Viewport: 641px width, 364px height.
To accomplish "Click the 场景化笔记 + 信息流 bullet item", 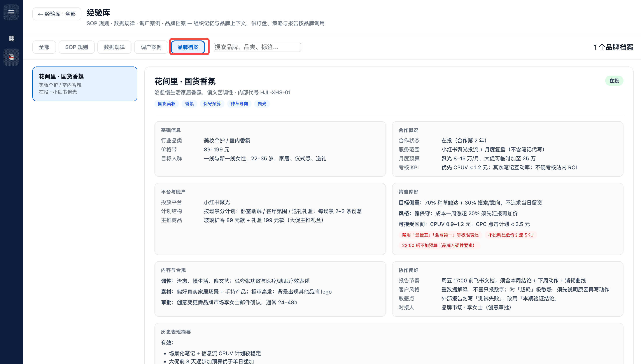I will point(215,353).
